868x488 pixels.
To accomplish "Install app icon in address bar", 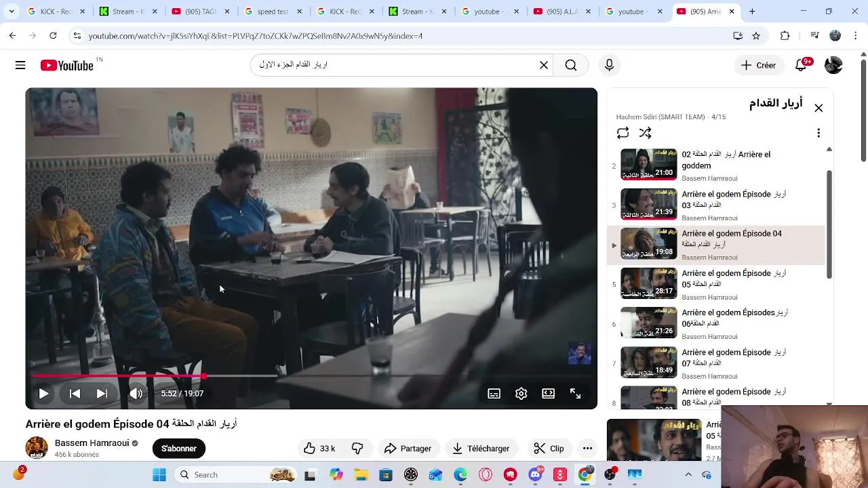I will pos(738,36).
